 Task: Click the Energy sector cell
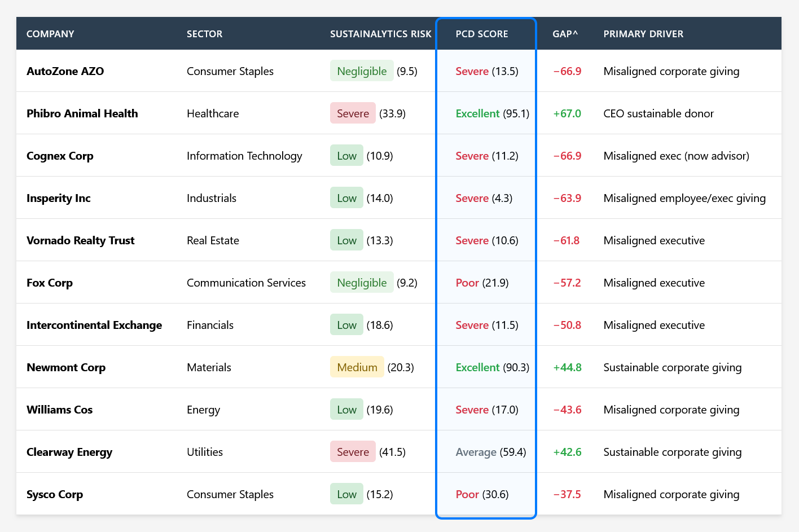(x=203, y=410)
